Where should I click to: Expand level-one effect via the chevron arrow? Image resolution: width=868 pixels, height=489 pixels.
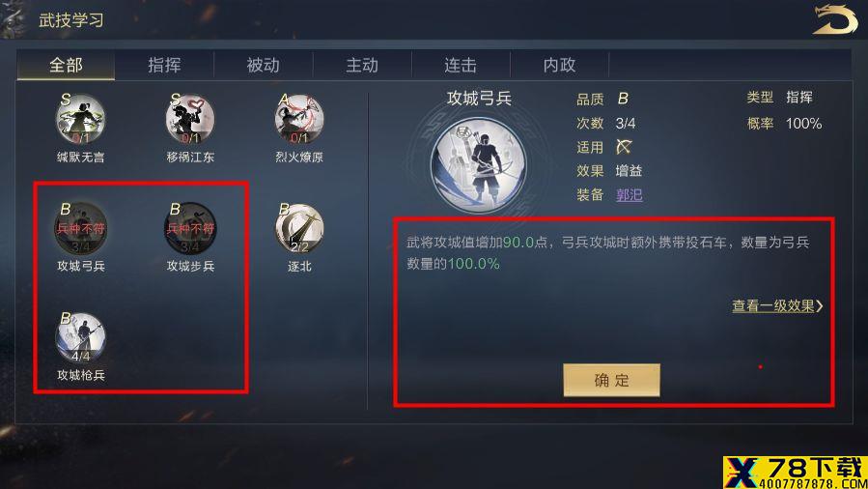click(x=820, y=305)
